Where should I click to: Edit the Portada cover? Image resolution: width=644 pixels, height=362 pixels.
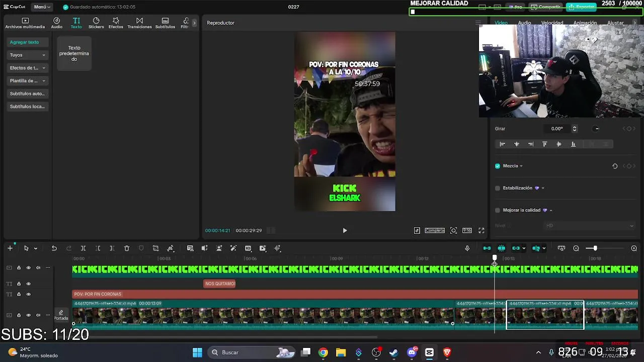(61, 315)
